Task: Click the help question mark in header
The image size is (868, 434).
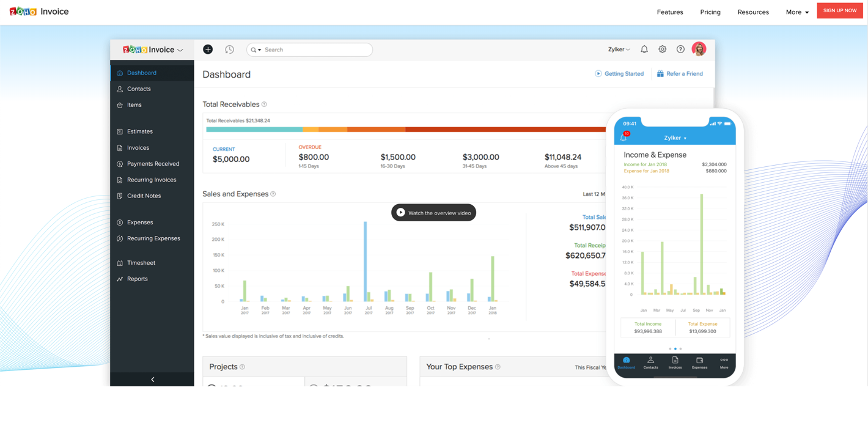Action: click(x=680, y=50)
